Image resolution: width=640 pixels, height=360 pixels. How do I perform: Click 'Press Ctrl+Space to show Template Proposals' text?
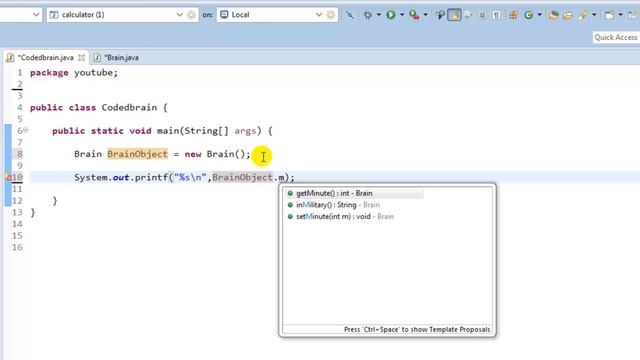417,329
